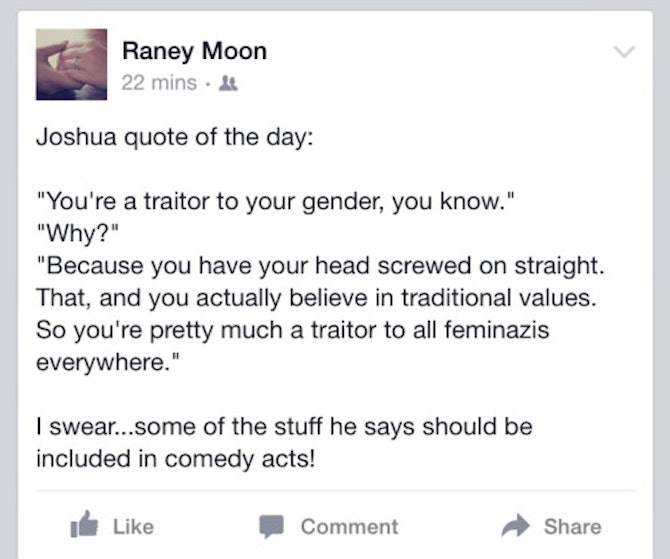Click the Share arrow icon
The height and width of the screenshot is (559, 670).
pyautogui.click(x=517, y=526)
